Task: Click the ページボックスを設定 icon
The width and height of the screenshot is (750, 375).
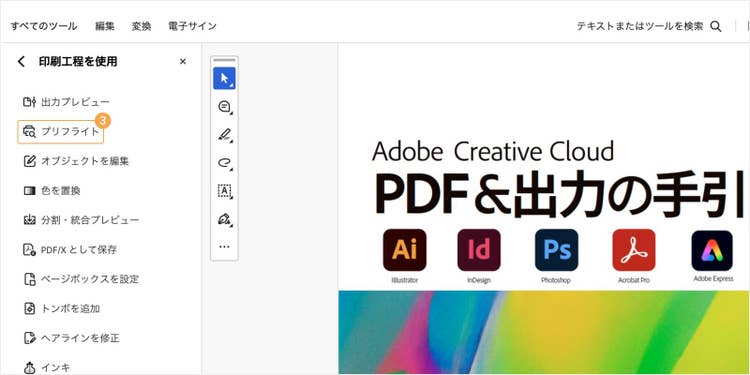Action: pyautogui.click(x=30, y=279)
